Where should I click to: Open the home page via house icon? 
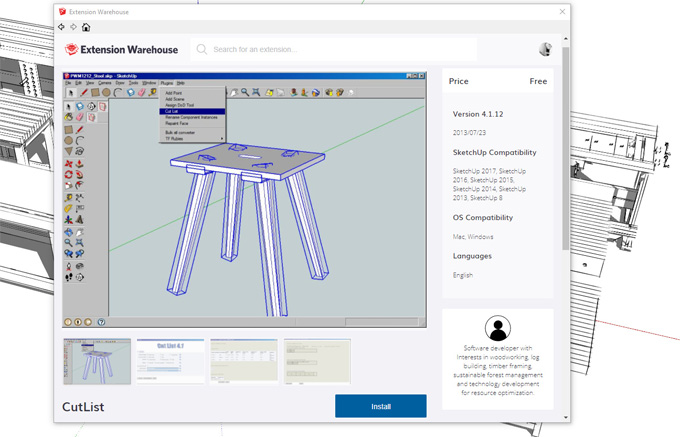(x=86, y=27)
